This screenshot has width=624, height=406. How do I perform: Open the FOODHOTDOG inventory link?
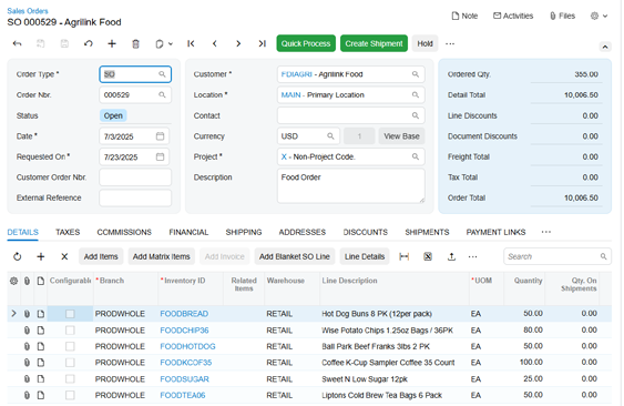click(x=187, y=346)
